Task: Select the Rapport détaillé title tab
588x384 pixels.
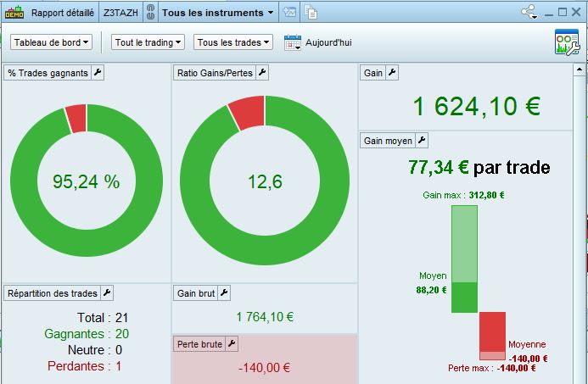Action: (x=63, y=13)
